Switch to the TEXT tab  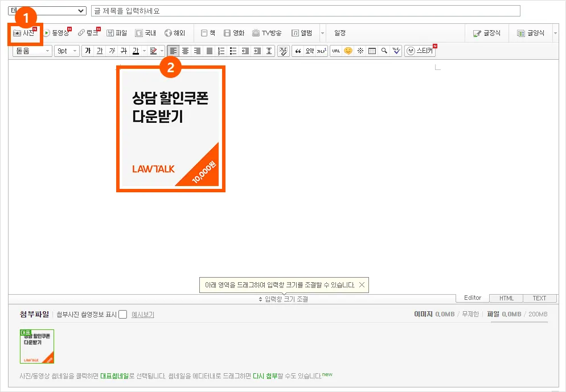pos(540,298)
